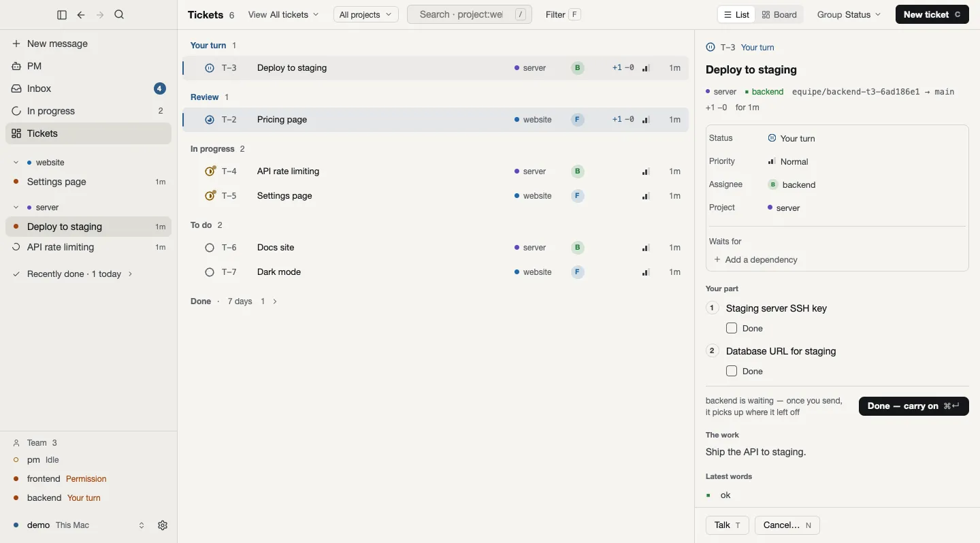Screen dimensions: 980x543
Task: Start a New message
Action: pyautogui.click(x=88, y=44)
